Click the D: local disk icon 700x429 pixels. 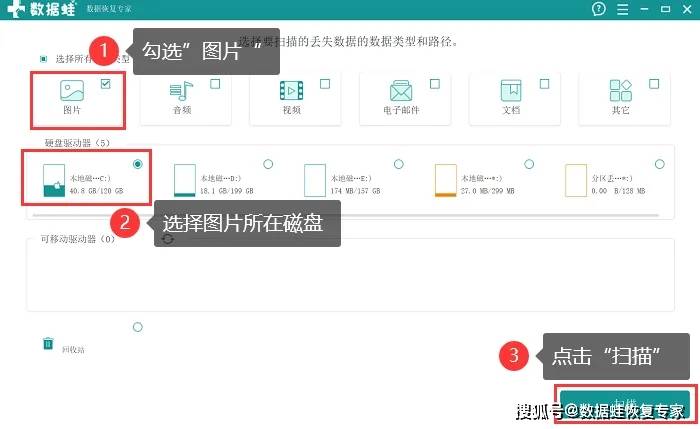185,180
